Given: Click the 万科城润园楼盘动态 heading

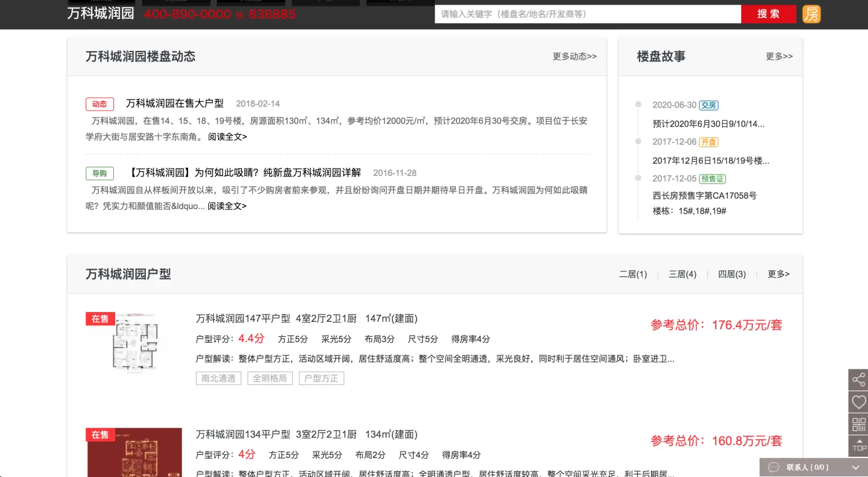Looking at the screenshot, I should pyautogui.click(x=141, y=56).
